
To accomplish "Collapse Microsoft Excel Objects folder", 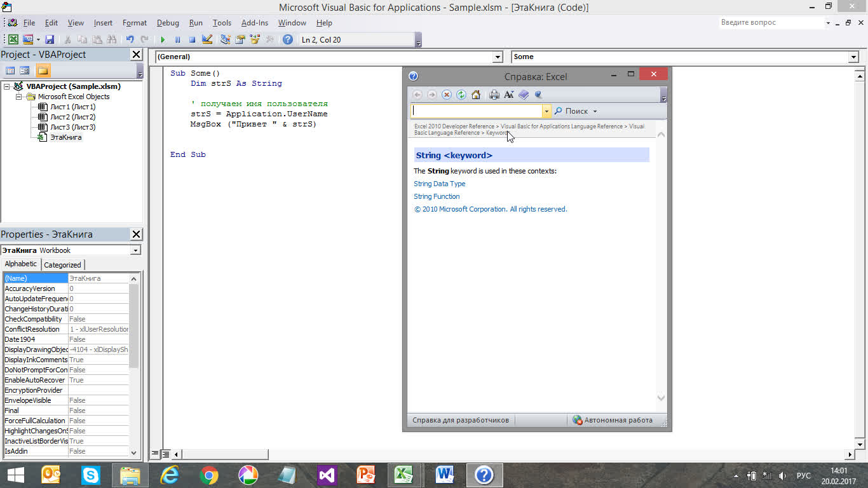I will [x=19, y=97].
